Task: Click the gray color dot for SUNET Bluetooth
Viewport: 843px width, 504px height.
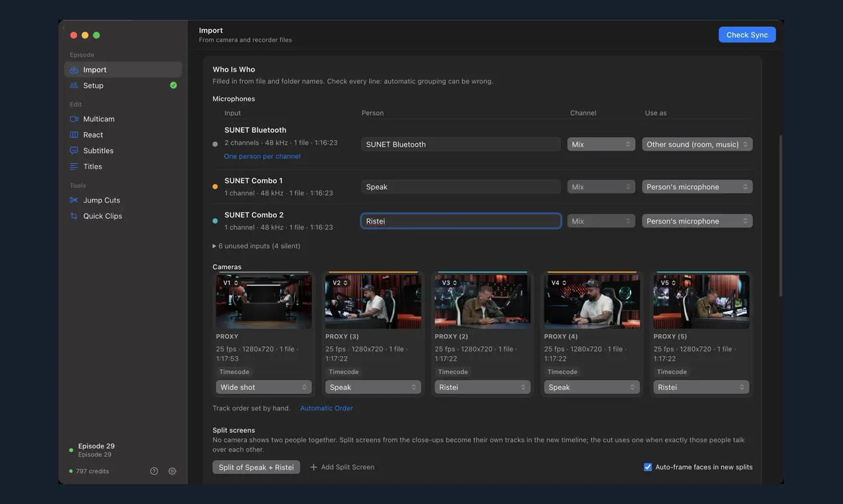Action: (215, 144)
